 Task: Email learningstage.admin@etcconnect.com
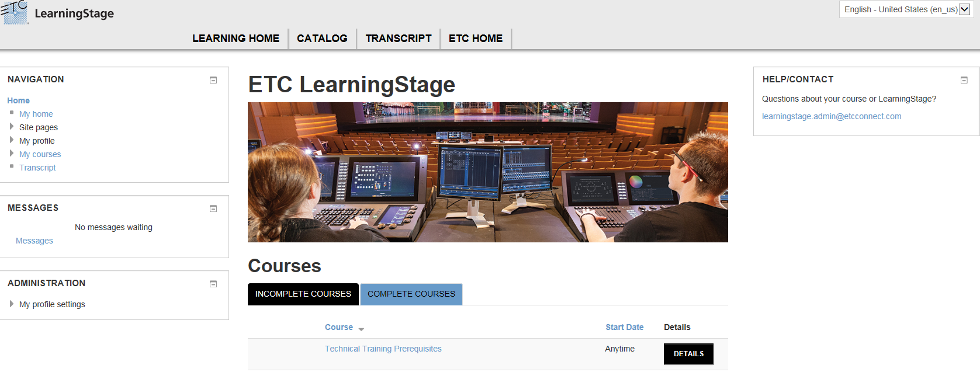(x=832, y=116)
